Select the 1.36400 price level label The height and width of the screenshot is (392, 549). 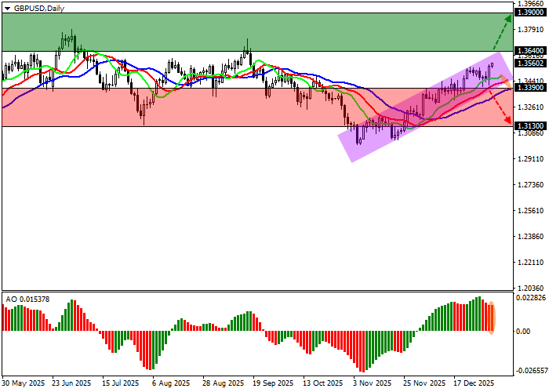pyautogui.click(x=530, y=51)
